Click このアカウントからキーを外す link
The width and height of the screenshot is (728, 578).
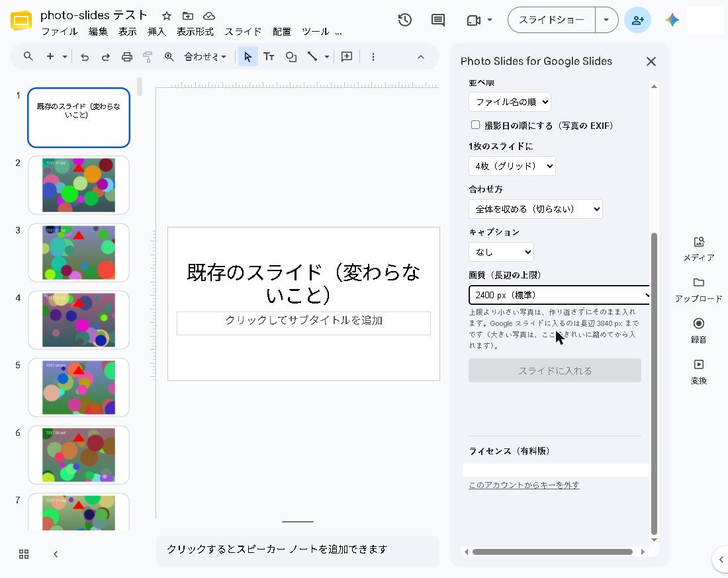tap(524, 485)
